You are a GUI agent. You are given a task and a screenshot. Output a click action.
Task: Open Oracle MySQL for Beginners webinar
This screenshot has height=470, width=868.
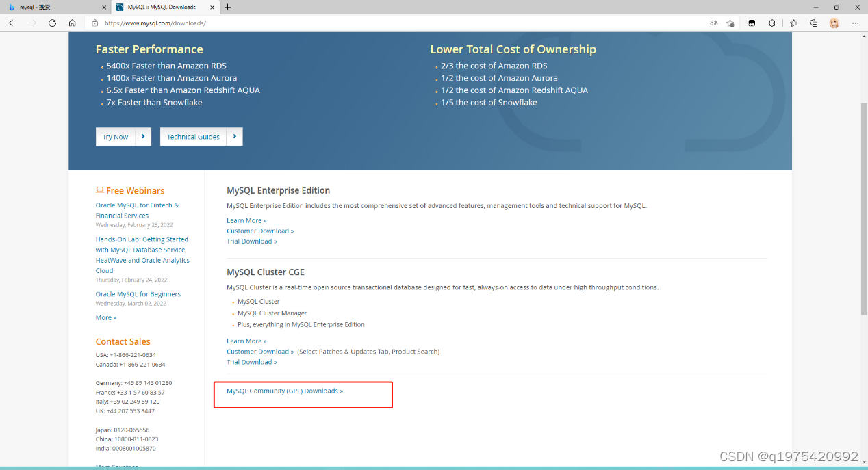coord(138,294)
